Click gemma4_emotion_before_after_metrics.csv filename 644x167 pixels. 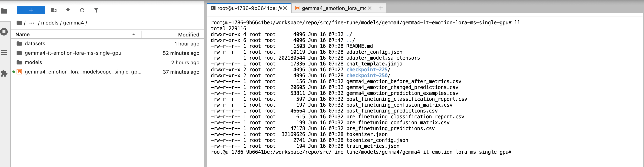coord(404,82)
